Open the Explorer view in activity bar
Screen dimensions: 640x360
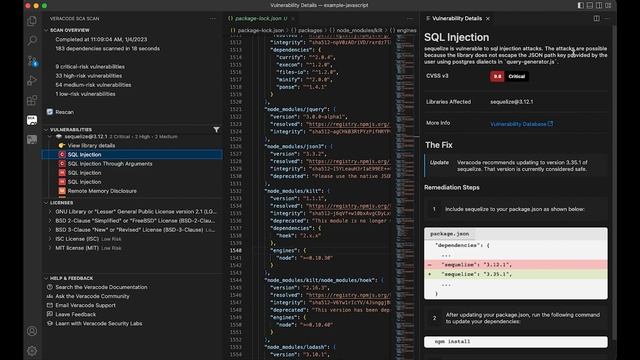[32, 21]
